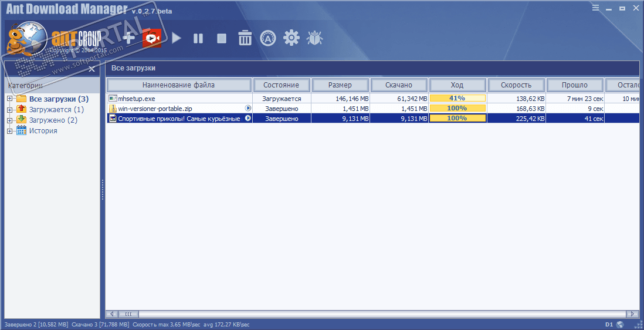This screenshot has width=644, height=330.
Task: Sort by Состояние column header
Action: (x=281, y=85)
